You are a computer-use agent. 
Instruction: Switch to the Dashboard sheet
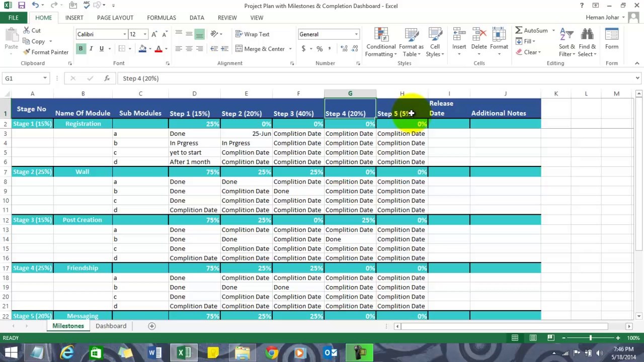point(111,326)
